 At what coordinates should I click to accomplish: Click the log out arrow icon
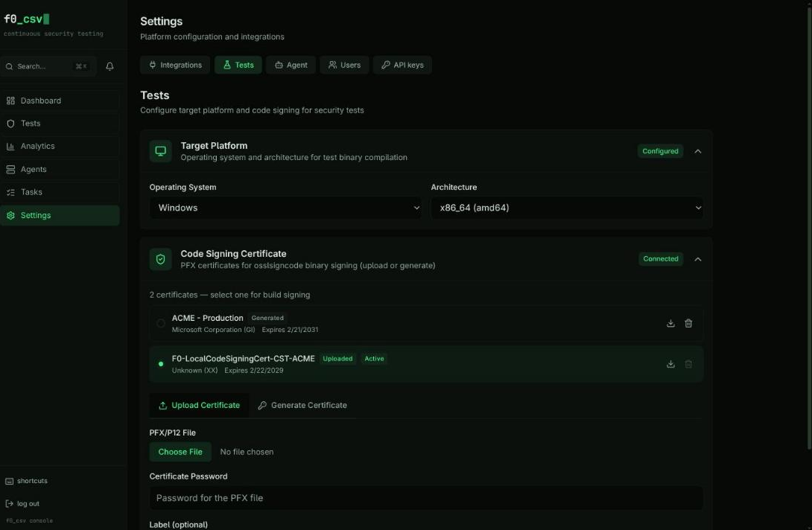[x=10, y=504]
